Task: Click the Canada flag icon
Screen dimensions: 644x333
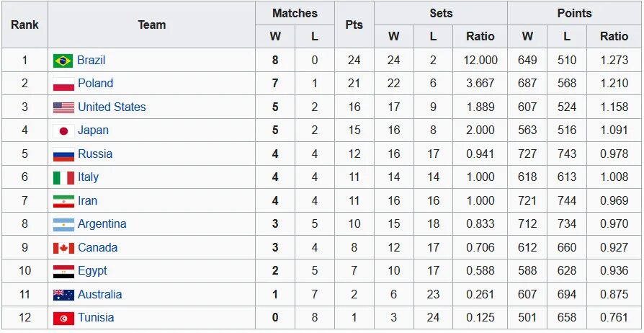Action: pyautogui.click(x=63, y=249)
